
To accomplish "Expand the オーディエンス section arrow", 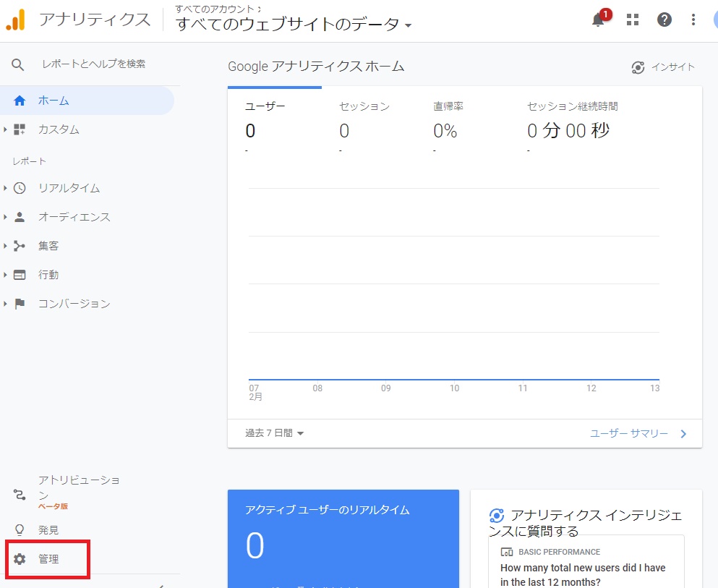I will pos(5,217).
